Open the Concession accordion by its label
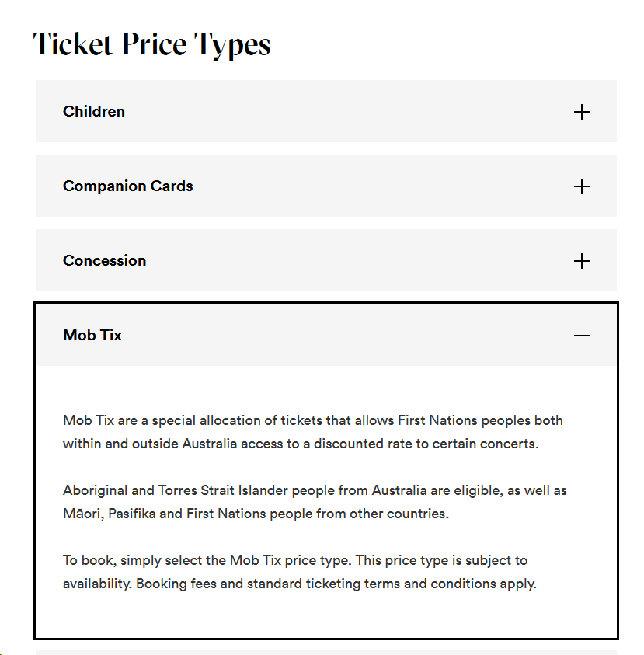 105,261
